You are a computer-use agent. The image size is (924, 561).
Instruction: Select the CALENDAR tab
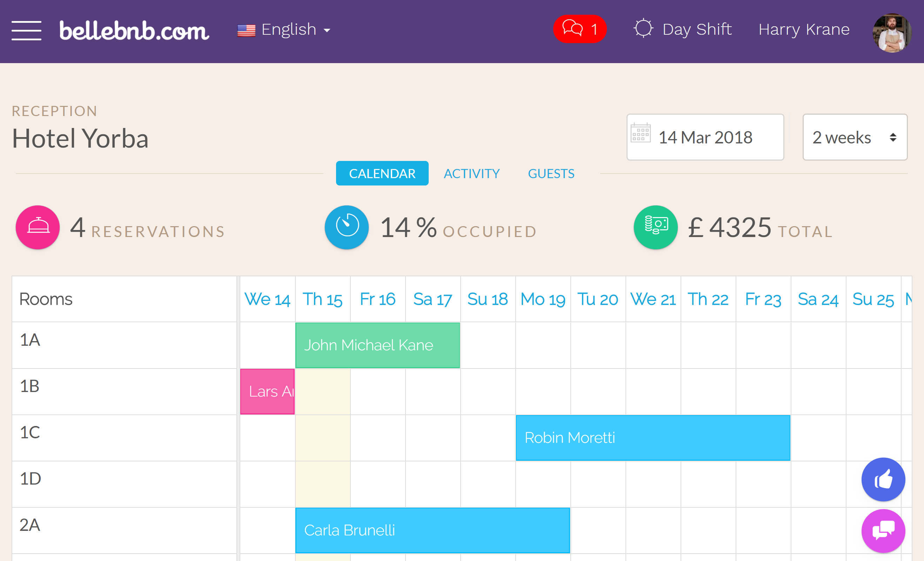coord(383,173)
